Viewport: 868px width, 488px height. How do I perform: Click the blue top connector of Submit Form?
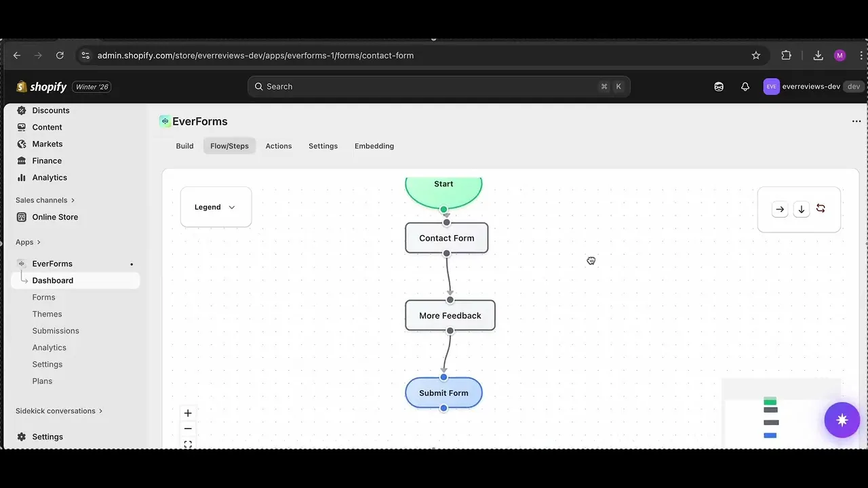point(443,378)
